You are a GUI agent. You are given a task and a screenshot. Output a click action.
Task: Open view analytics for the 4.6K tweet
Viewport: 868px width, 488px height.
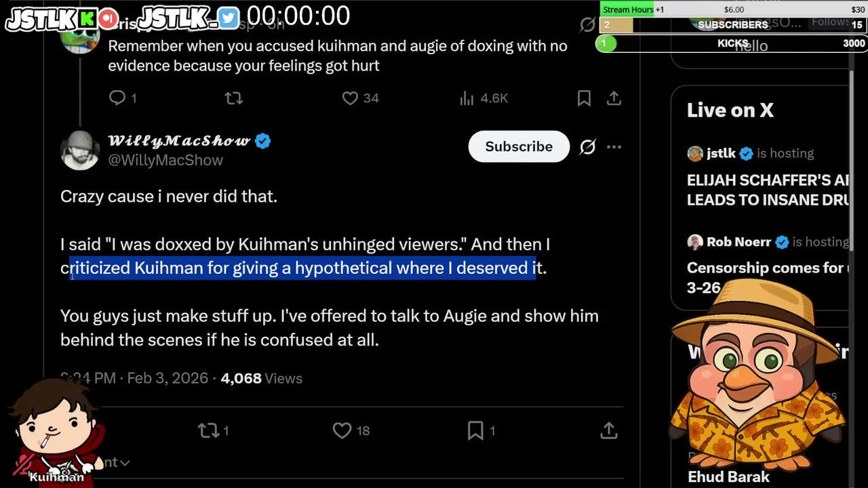coord(467,98)
